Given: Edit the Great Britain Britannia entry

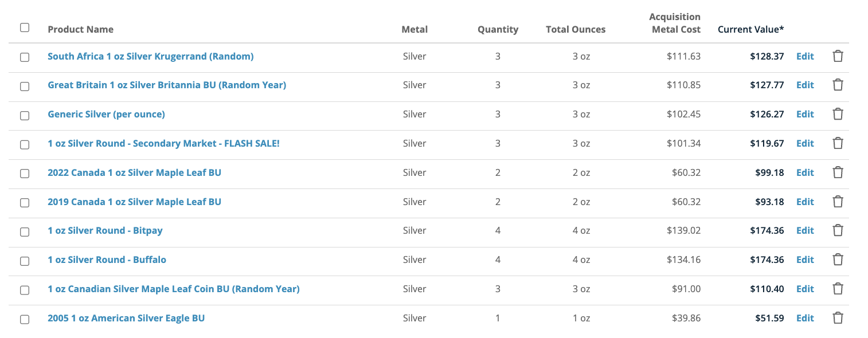Looking at the screenshot, I should point(805,85).
